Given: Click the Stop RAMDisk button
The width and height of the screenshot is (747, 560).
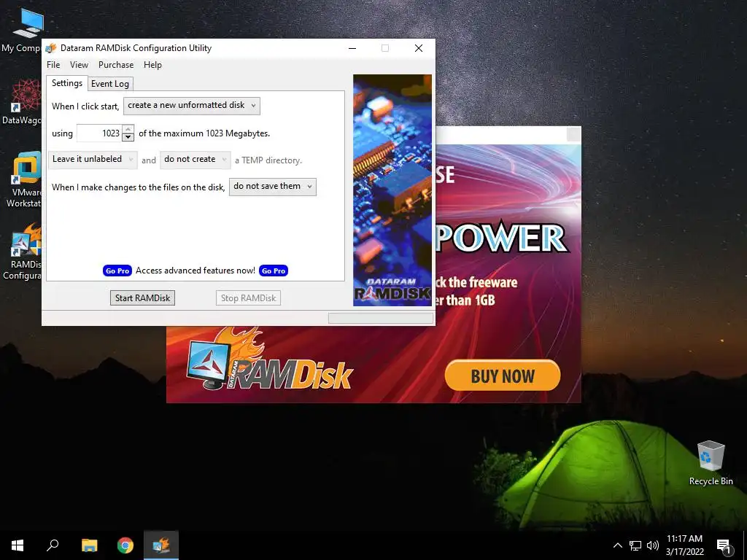Looking at the screenshot, I should click(248, 298).
